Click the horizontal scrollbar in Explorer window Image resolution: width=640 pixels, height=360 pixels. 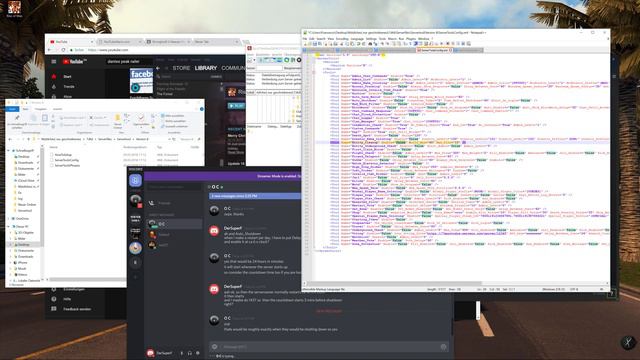(88, 280)
